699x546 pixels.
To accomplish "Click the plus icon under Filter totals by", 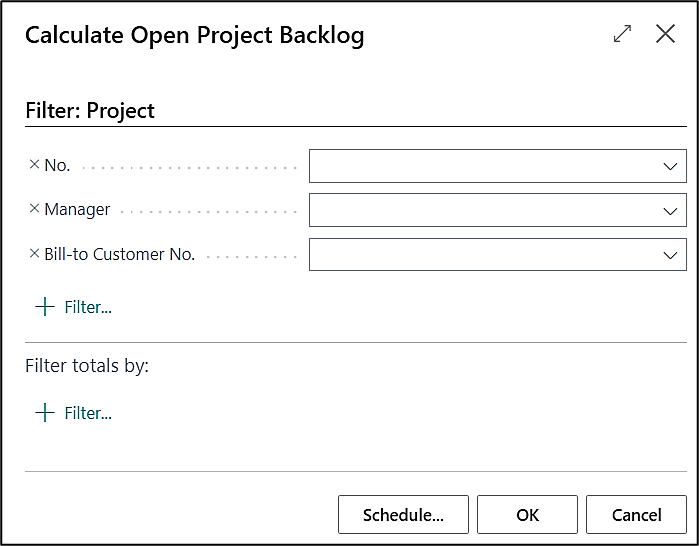I will point(44,413).
